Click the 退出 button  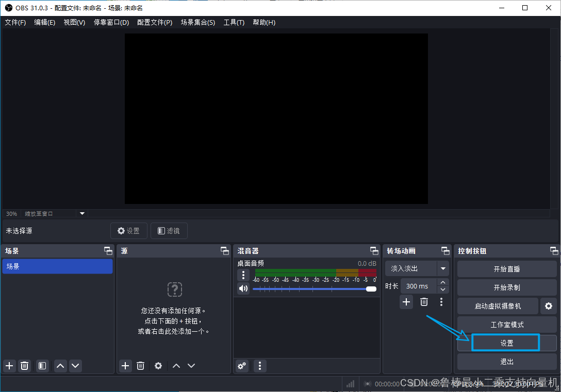tap(507, 362)
